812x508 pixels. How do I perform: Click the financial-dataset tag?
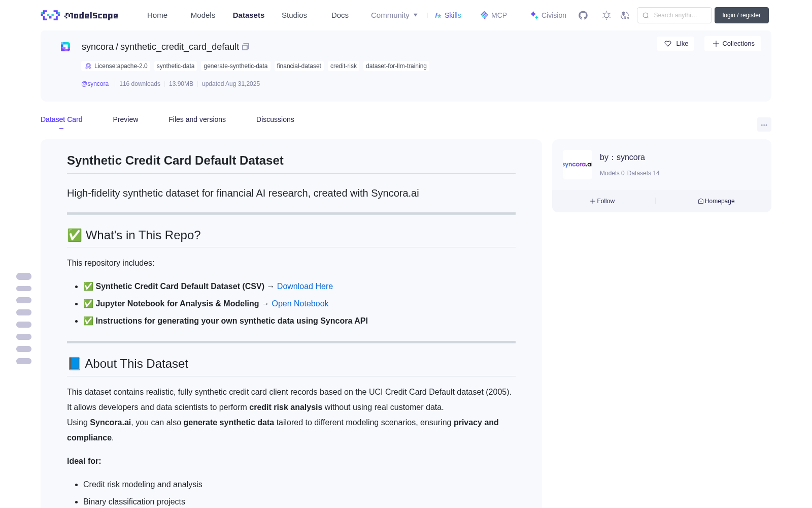click(x=299, y=66)
